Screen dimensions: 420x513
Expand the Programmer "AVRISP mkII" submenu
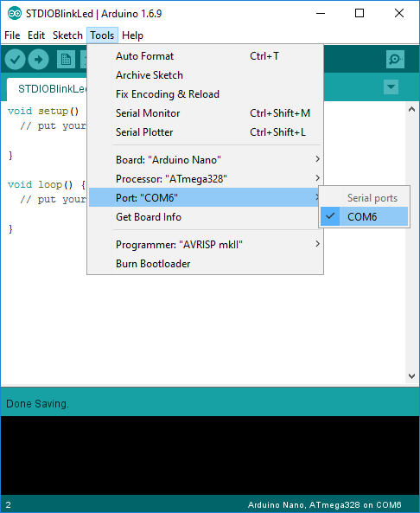pyautogui.click(x=206, y=245)
